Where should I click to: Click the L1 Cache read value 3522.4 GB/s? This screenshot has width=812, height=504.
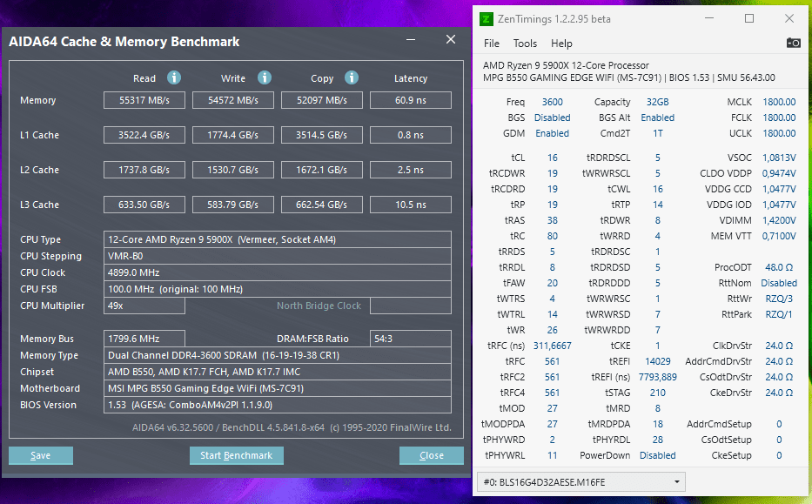[144, 135]
